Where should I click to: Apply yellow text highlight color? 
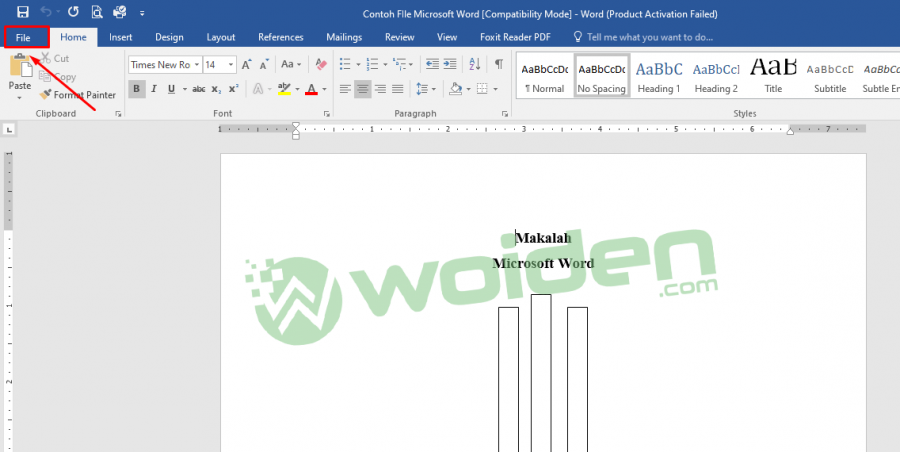[284, 89]
